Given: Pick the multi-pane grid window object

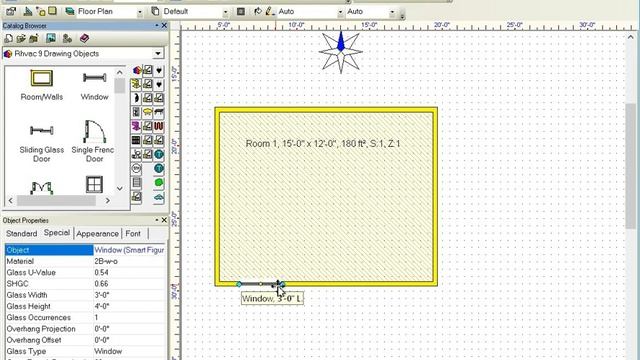Looking at the screenshot, I should point(94,184).
